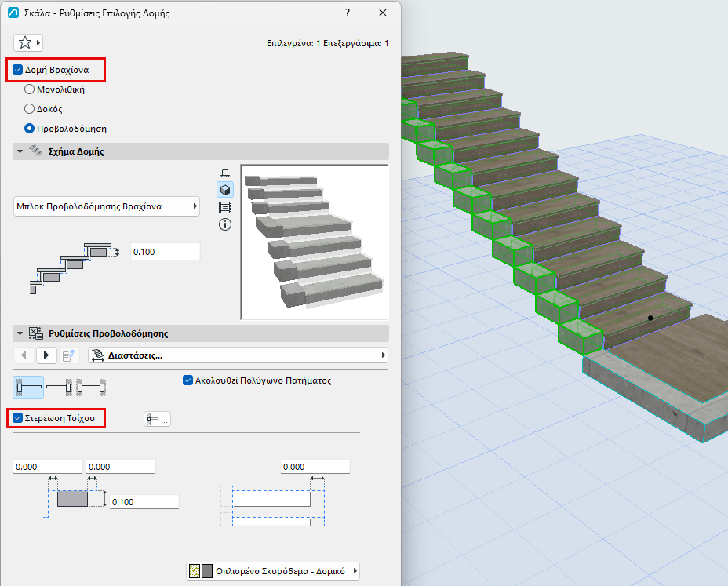Screen dimensions: 728x586
Task: Click the block thickness 0.100 field
Action: pyautogui.click(x=166, y=252)
